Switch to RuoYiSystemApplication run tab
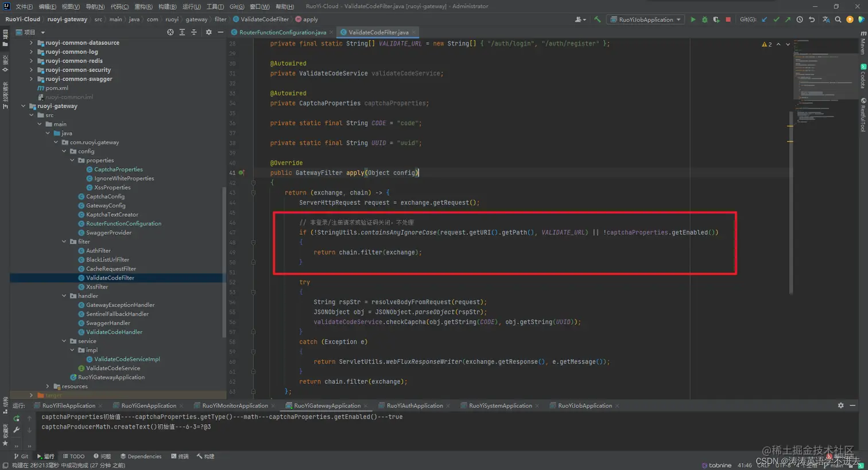This screenshot has width=868, height=470. [x=500, y=406]
